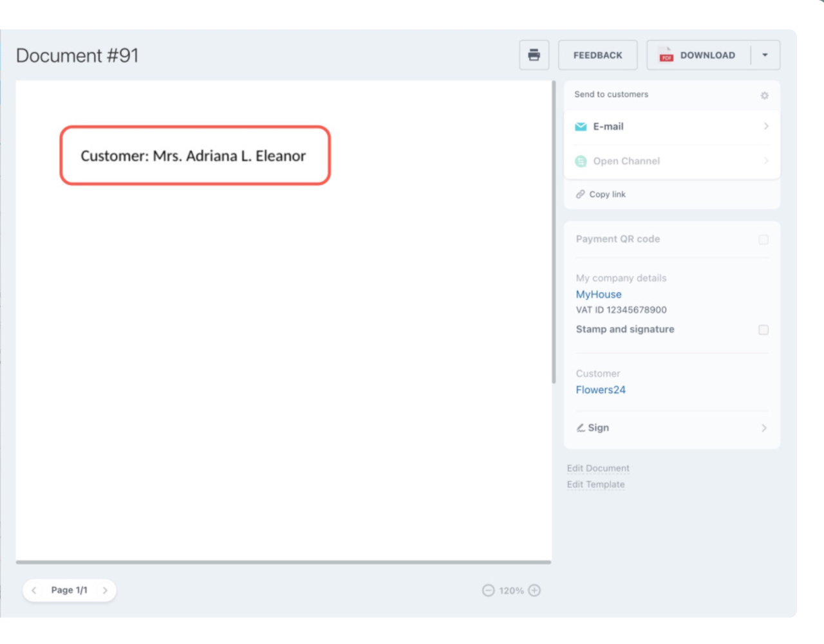Open the MyHouse company link
Viewport: 824px width, 644px height.
click(x=599, y=295)
